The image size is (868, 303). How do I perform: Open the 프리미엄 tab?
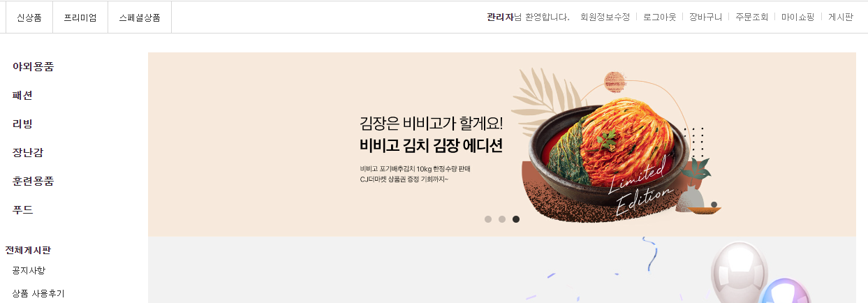click(x=80, y=17)
